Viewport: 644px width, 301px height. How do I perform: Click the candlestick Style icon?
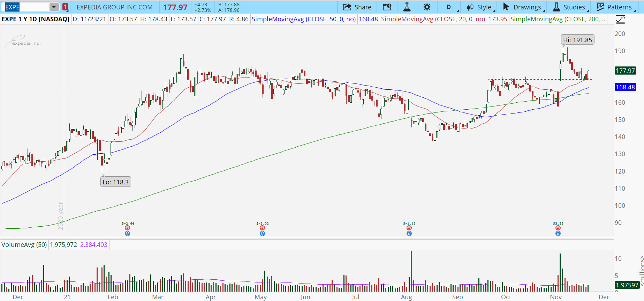[470, 7]
